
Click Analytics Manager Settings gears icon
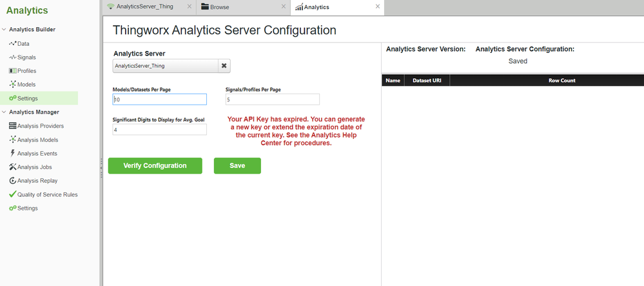pyautogui.click(x=12, y=208)
